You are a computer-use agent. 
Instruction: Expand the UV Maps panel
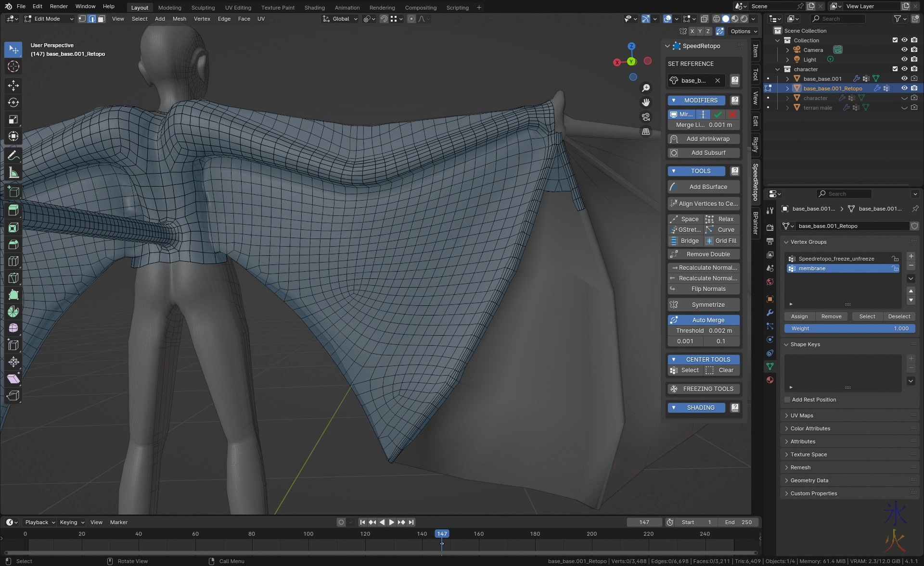802,415
